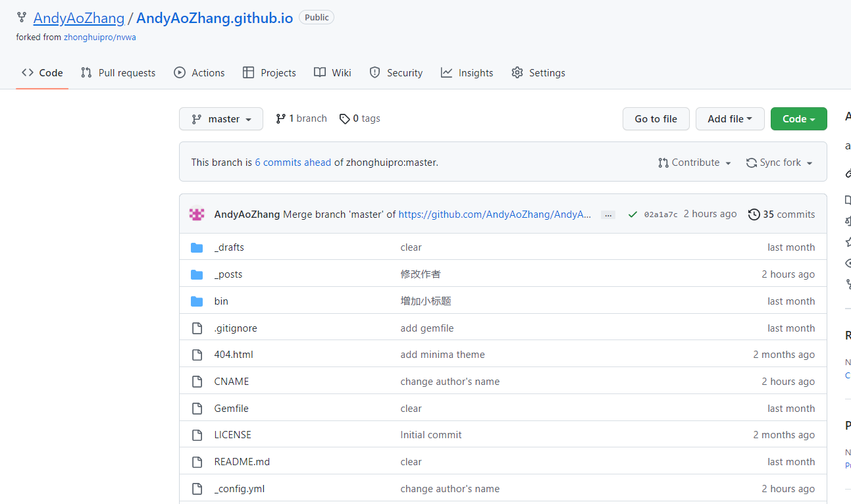The image size is (851, 504).
Task: Open the master branch dropdown
Action: tap(221, 119)
